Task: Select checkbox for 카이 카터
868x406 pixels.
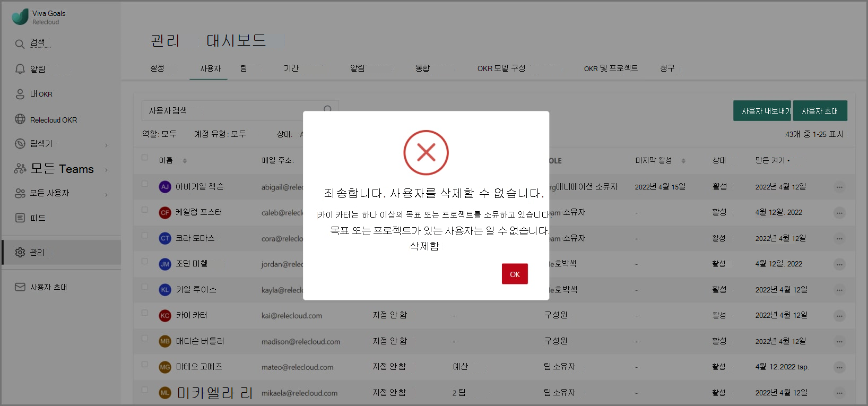Action: click(x=144, y=313)
